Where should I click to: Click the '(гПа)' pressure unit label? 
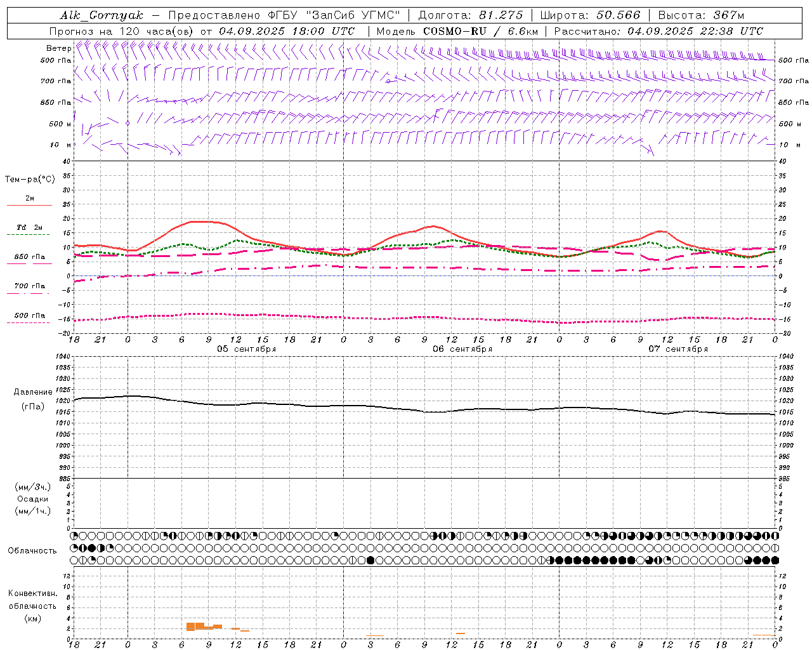click(33, 406)
